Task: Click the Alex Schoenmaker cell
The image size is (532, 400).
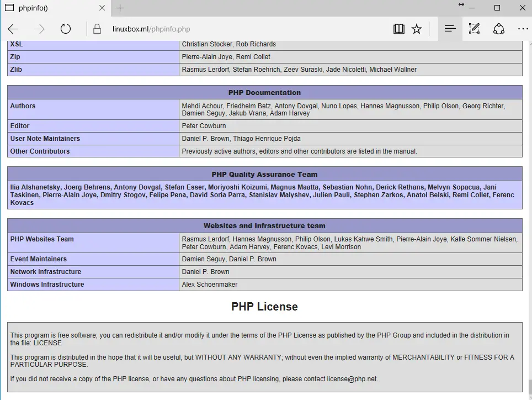Action: coord(350,285)
